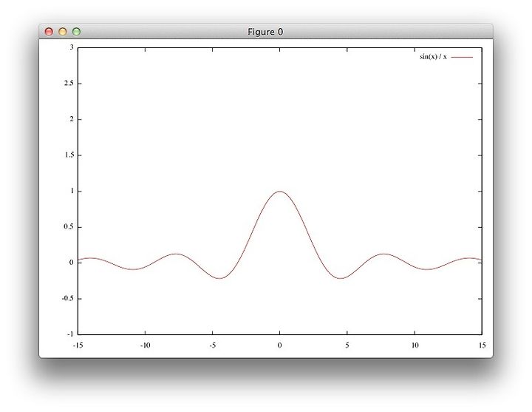Click x-axis label 5
Viewport: 532px width, 412px height.
[347, 345]
